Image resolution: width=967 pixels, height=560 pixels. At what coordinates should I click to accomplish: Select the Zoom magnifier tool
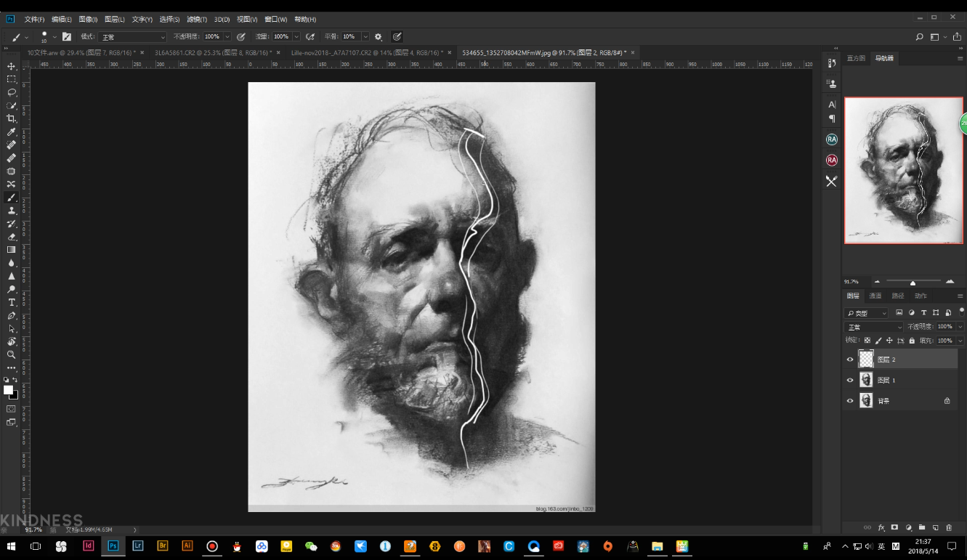click(x=11, y=354)
